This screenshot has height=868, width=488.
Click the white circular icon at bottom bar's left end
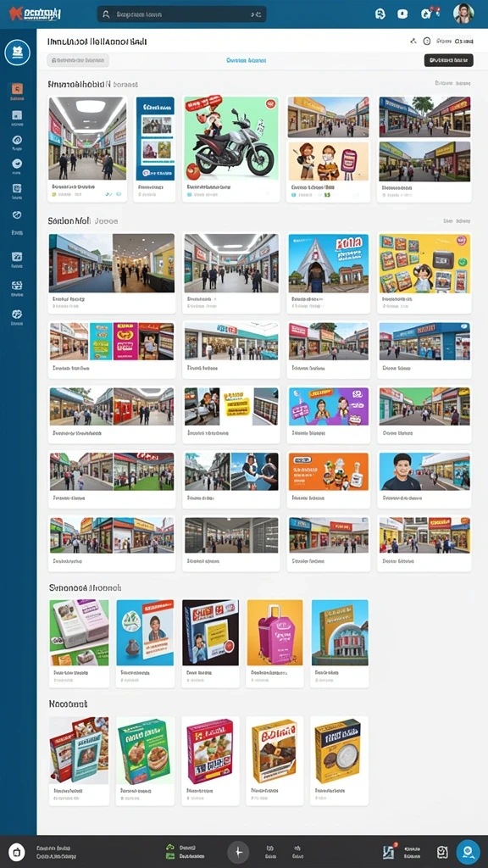click(x=17, y=851)
